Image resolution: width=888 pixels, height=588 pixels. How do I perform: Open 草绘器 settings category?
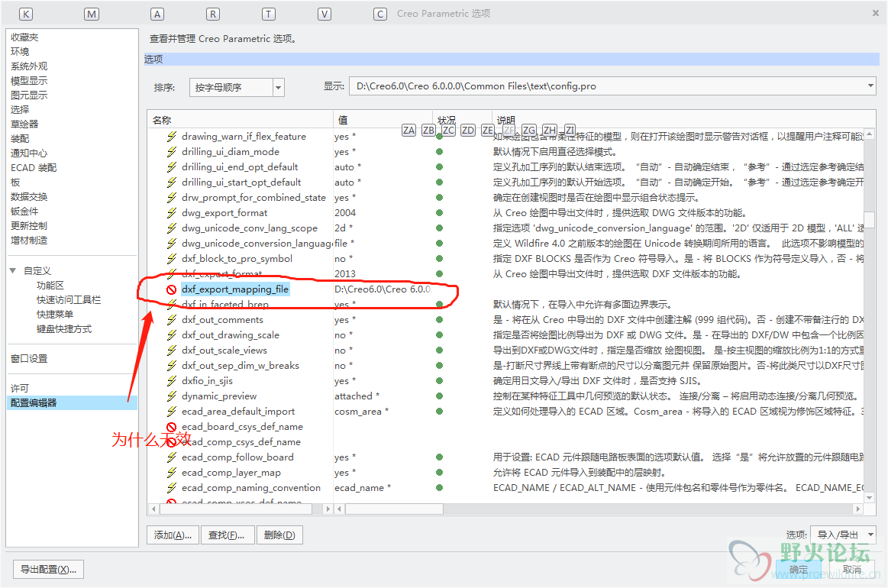click(x=25, y=124)
